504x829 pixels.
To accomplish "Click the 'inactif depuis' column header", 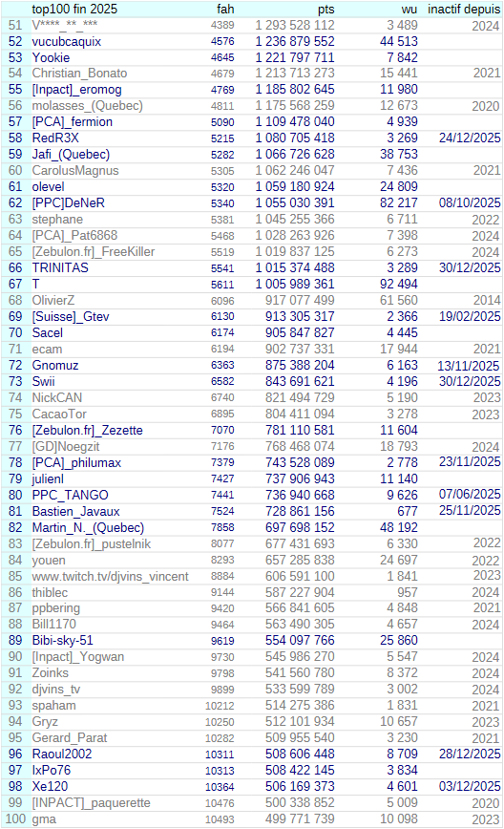I will [464, 9].
